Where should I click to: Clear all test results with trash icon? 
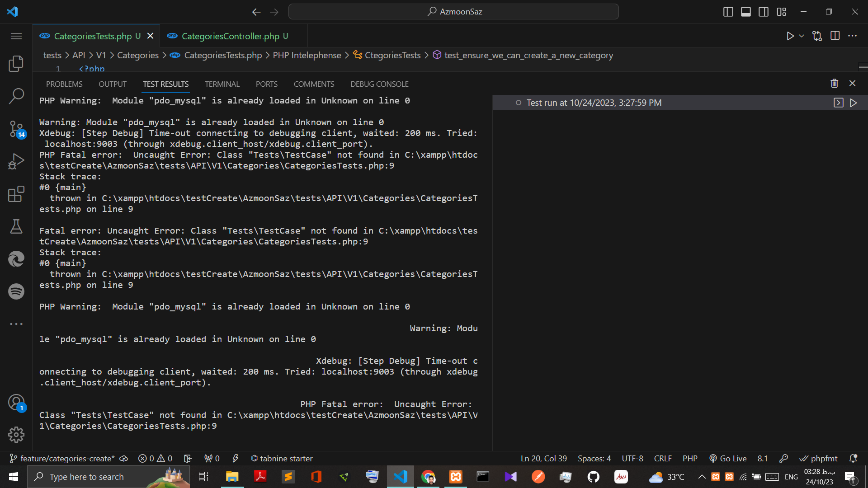[x=835, y=83]
